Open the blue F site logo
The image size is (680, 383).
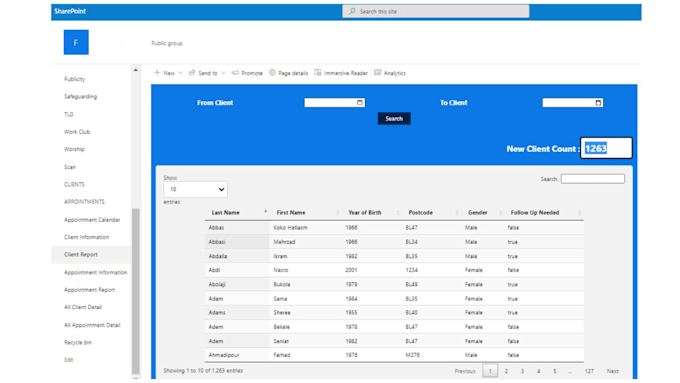pyautogui.click(x=76, y=43)
